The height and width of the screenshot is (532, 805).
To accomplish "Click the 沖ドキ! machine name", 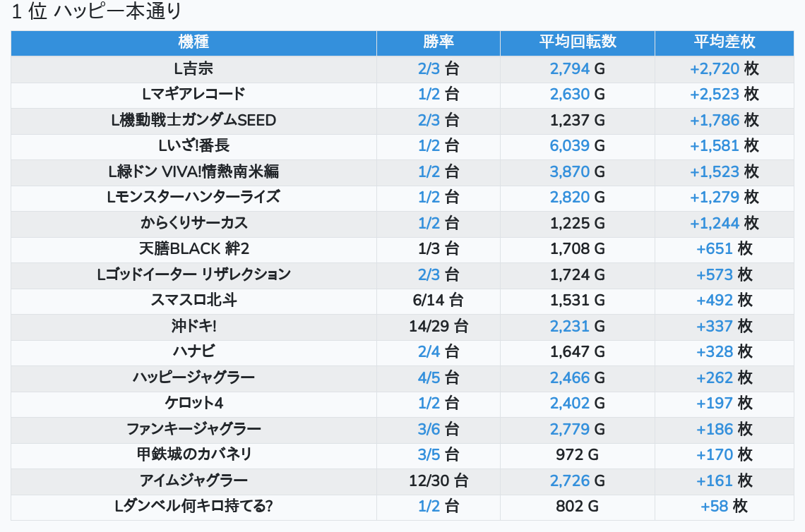I will [193, 326].
